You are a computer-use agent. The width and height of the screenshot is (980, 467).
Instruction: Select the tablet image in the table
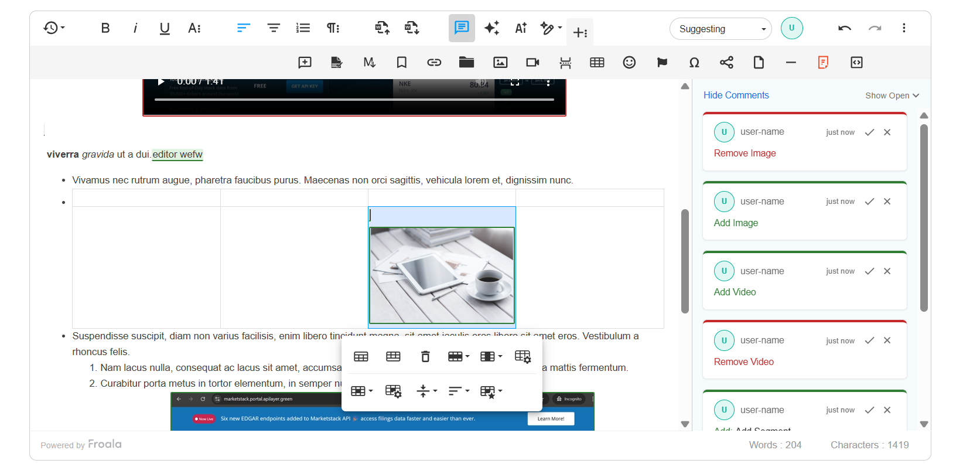pos(442,275)
